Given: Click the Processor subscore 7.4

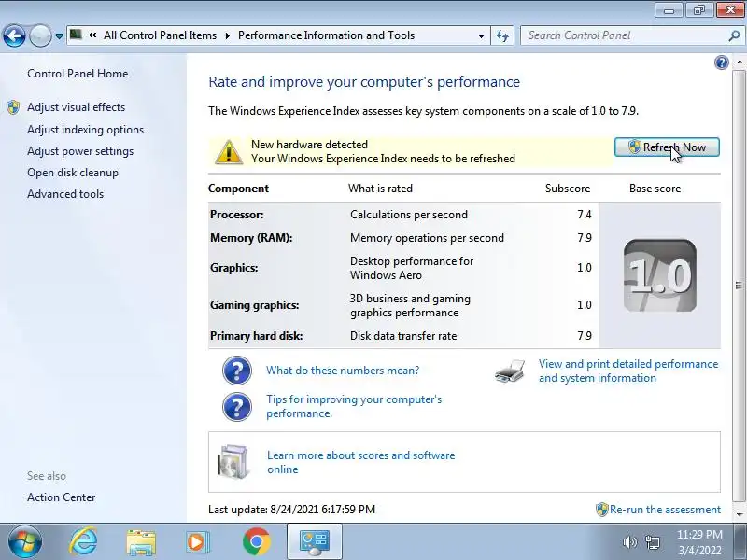Looking at the screenshot, I should click(x=585, y=215).
